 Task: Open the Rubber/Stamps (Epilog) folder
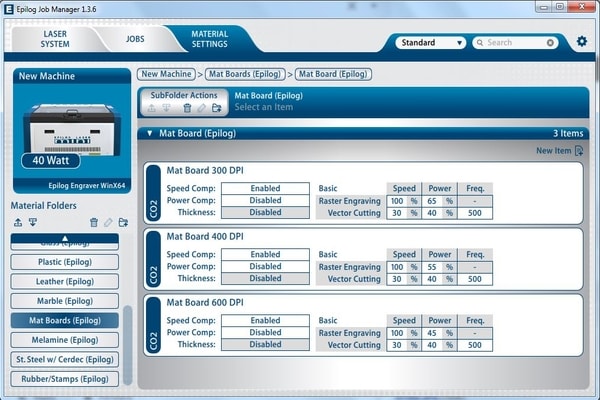[65, 379]
